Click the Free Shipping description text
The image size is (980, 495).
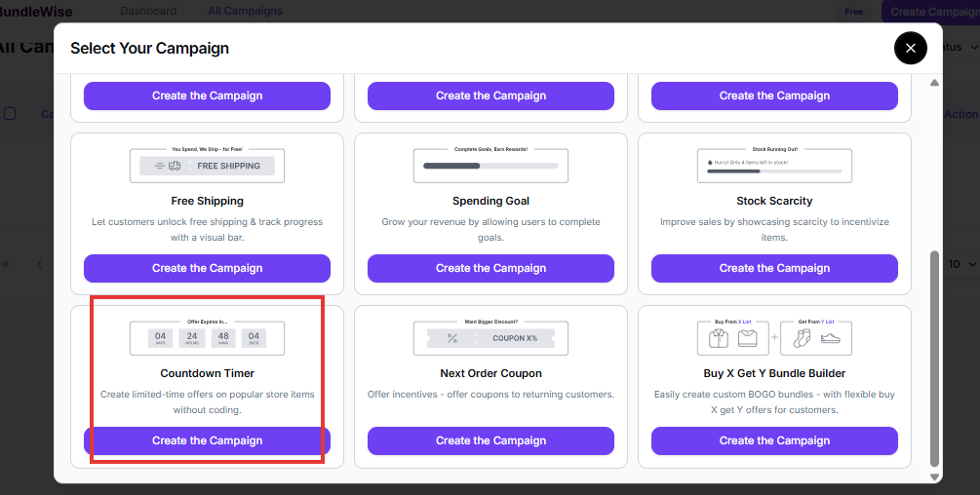coord(207,230)
